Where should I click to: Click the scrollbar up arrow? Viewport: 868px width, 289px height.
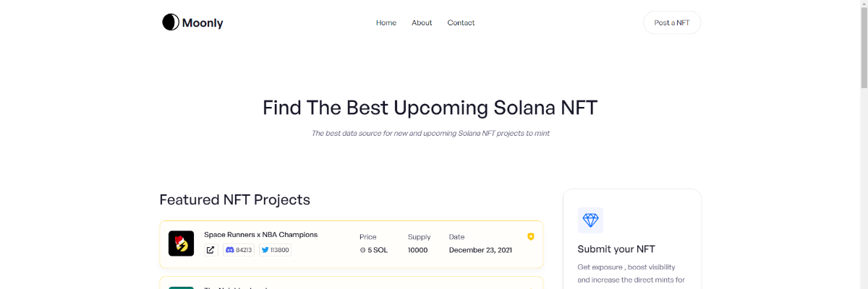pos(864,4)
